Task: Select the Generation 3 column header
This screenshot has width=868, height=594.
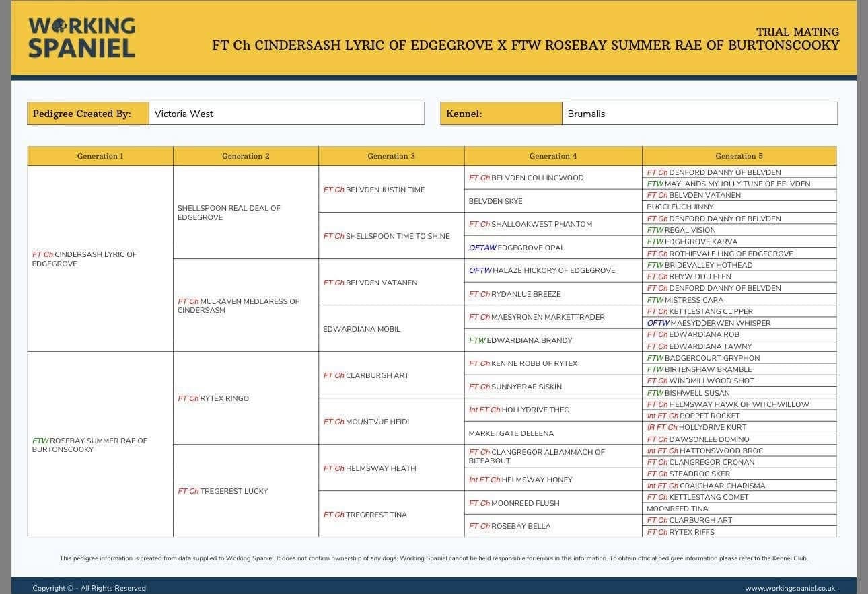Action: click(391, 156)
